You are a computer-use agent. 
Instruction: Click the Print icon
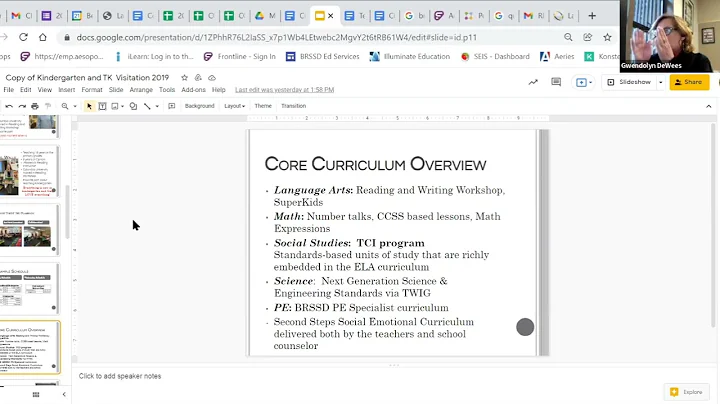(x=35, y=106)
